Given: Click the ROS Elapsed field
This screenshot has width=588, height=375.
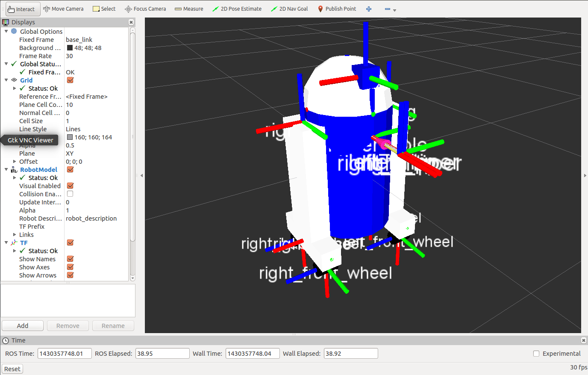Looking at the screenshot, I should pyautogui.click(x=162, y=354).
